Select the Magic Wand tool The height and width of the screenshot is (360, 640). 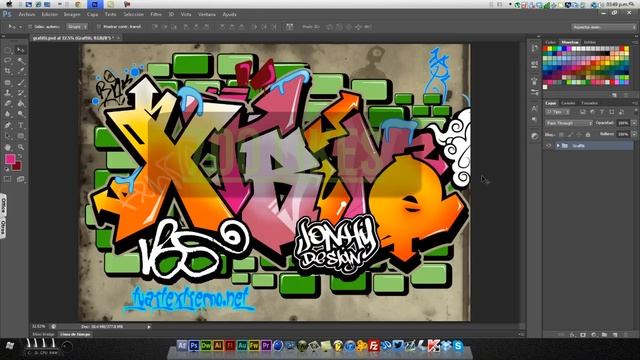pos(21,61)
